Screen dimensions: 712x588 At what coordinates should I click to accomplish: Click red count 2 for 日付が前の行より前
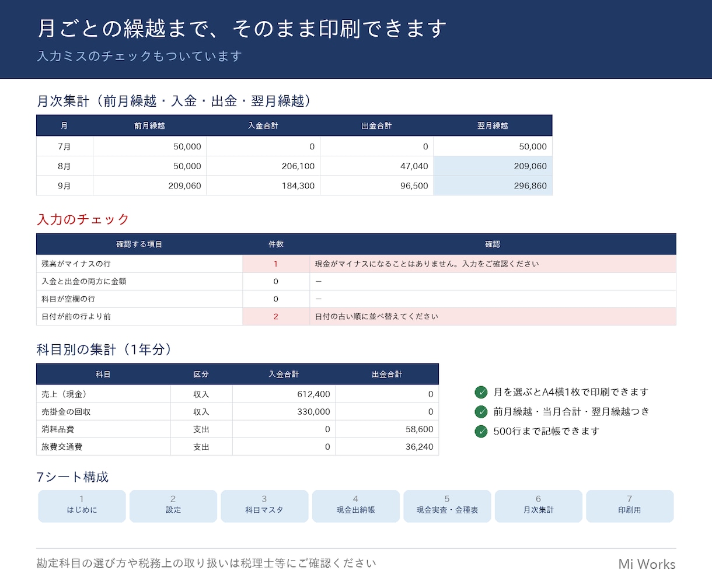coord(276,316)
